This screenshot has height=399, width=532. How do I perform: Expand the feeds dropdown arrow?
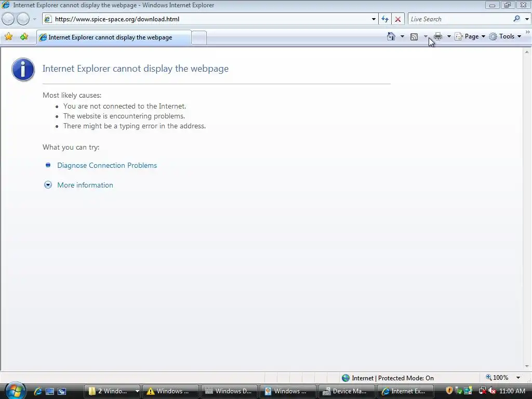coord(425,36)
